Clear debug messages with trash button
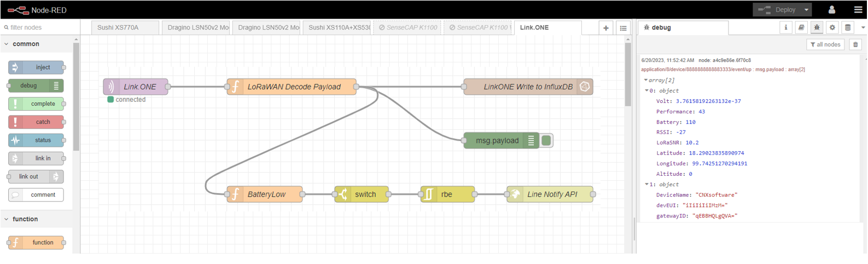 point(855,44)
